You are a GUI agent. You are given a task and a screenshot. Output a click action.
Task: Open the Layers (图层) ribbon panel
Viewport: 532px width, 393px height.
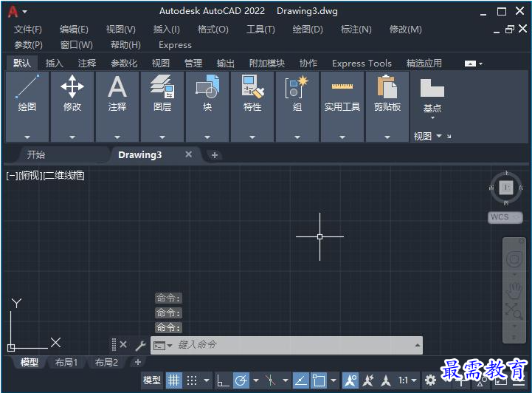click(162, 106)
